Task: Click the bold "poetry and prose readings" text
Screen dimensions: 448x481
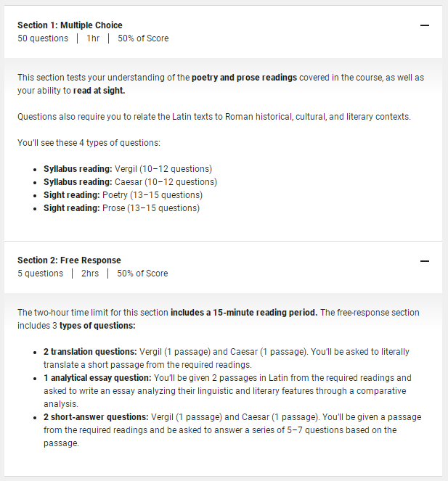Action: pos(244,78)
